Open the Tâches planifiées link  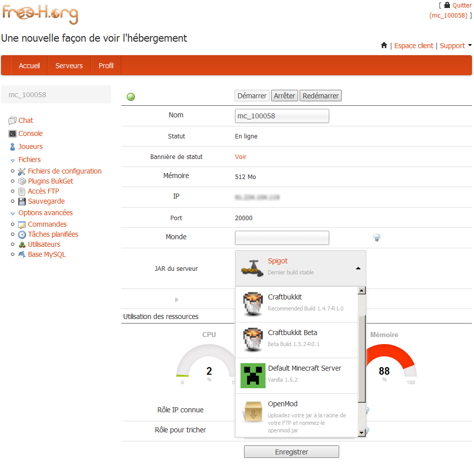click(x=53, y=234)
